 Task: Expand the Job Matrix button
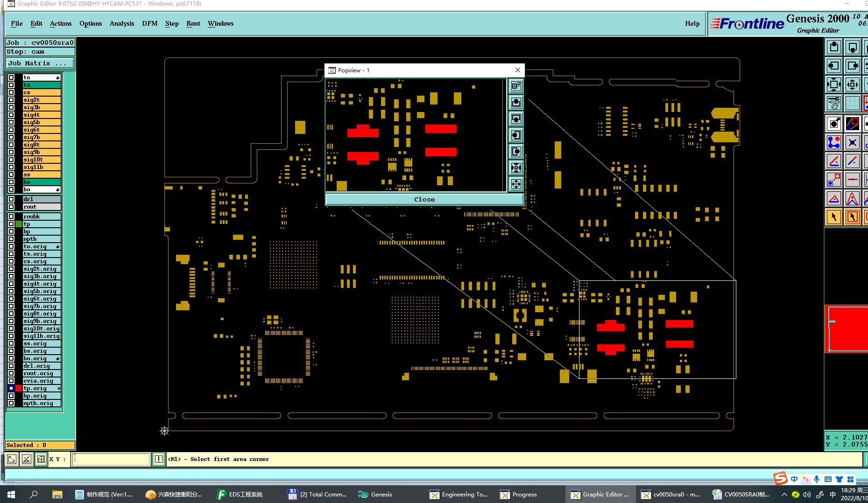pyautogui.click(x=40, y=63)
